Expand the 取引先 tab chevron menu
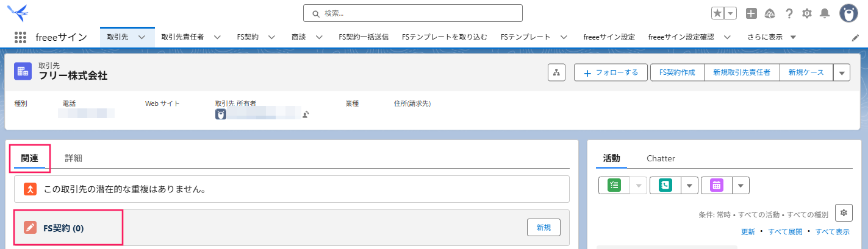 coord(142,37)
